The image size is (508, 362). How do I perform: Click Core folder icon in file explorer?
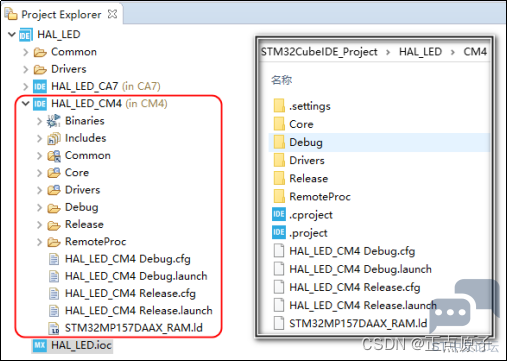[279, 124]
